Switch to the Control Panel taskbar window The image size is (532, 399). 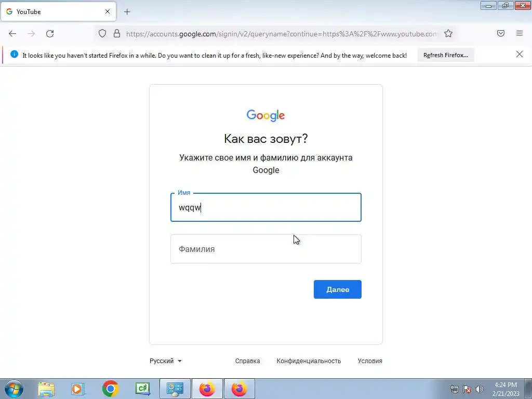[175, 389]
